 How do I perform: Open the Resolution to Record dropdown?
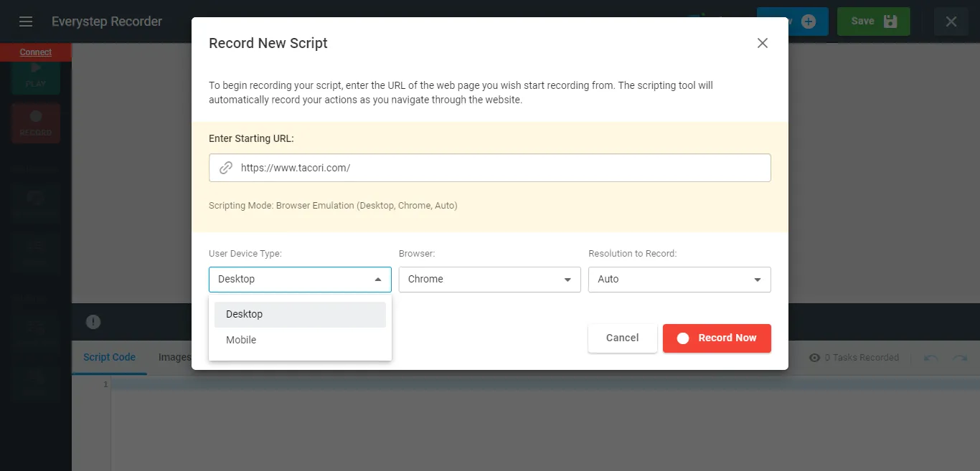point(679,280)
